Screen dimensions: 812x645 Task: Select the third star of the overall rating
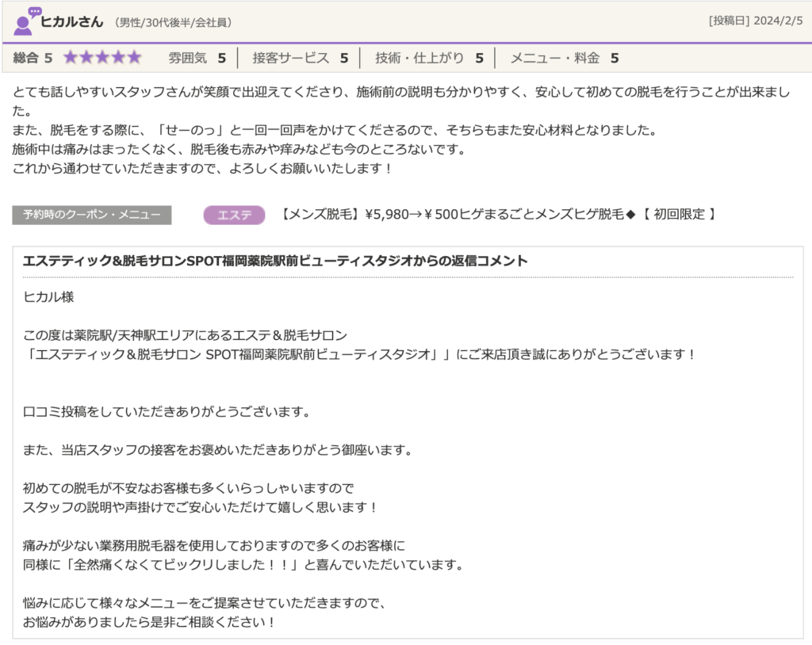pos(101,57)
